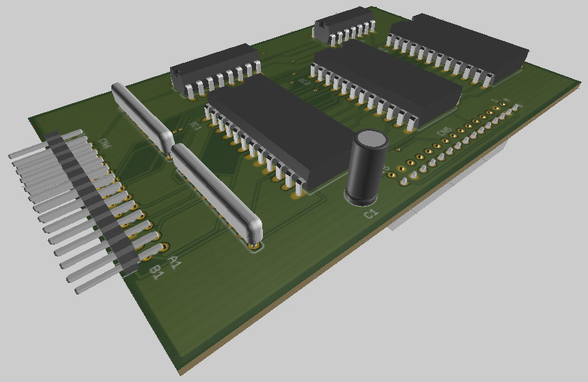Viewport: 588px width, 382px height.
Task: Select the C1 silkscreen label
Action: coord(371,214)
